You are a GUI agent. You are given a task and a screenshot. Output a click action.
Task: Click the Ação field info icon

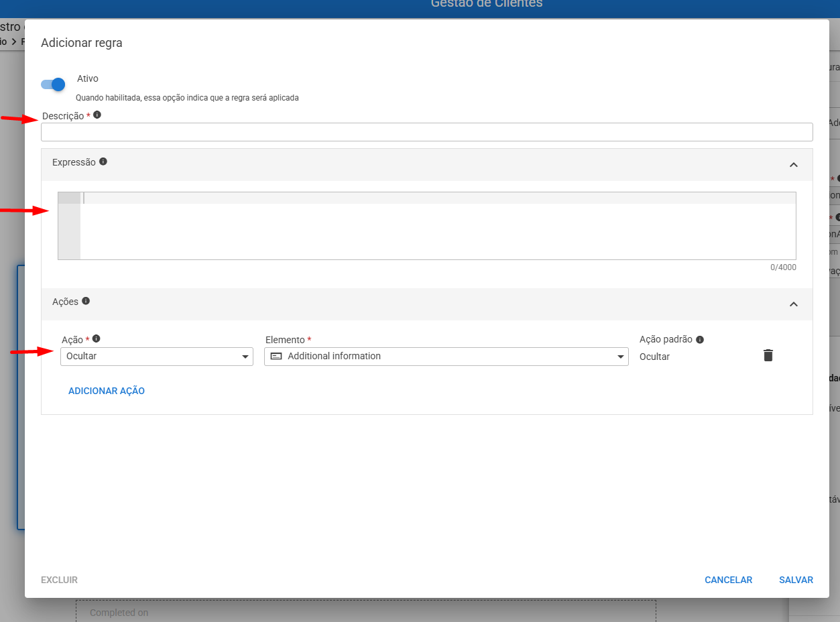(97, 338)
